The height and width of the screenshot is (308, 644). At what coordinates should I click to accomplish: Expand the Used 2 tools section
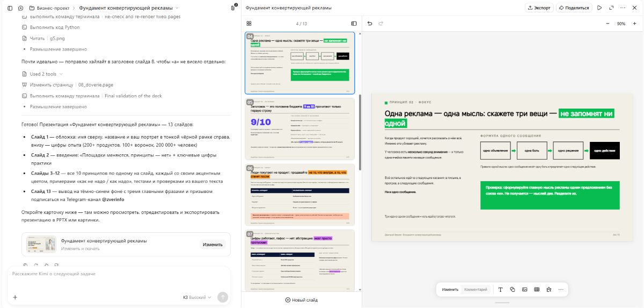click(43, 74)
